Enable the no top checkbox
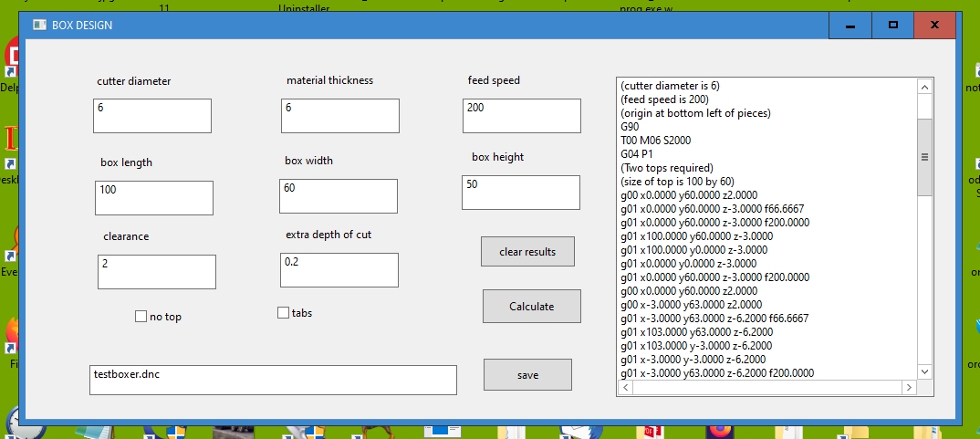This screenshot has width=980, height=439. click(x=141, y=317)
